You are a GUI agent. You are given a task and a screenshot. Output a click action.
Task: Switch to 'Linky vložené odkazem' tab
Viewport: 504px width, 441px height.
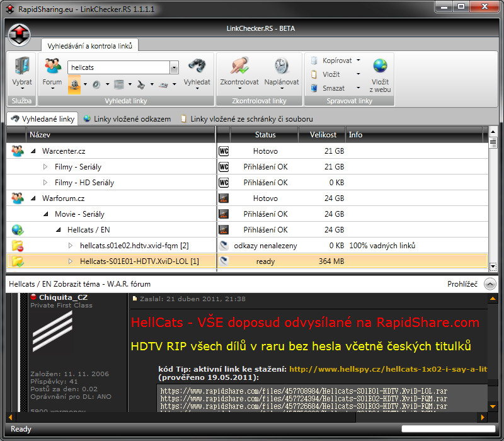(x=127, y=119)
